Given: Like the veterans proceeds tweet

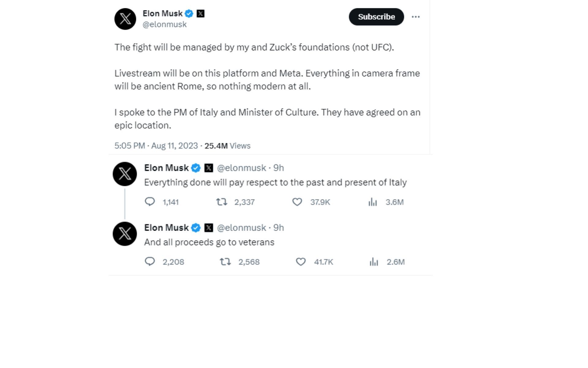Looking at the screenshot, I should point(301,262).
